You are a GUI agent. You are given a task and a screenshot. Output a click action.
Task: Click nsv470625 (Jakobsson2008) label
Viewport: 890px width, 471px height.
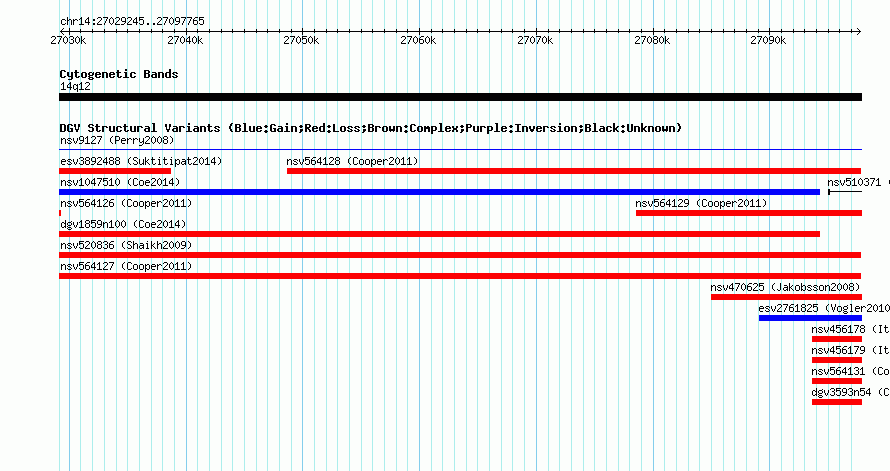786,287
